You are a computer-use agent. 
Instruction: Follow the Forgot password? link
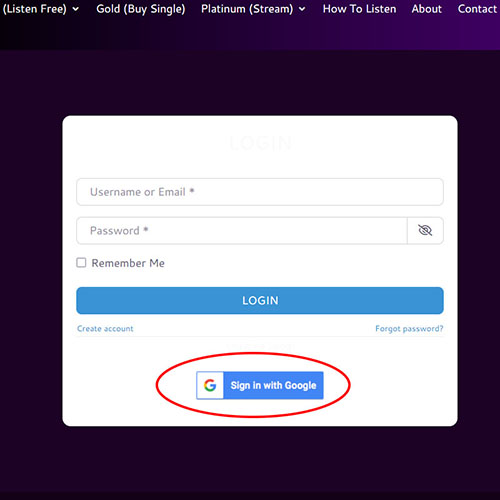tap(409, 329)
